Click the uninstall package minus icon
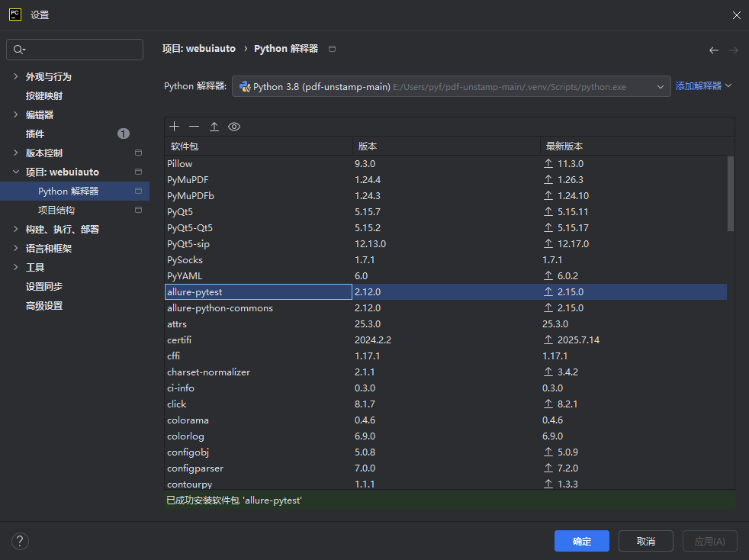Image resolution: width=749 pixels, height=560 pixels. 194,127
